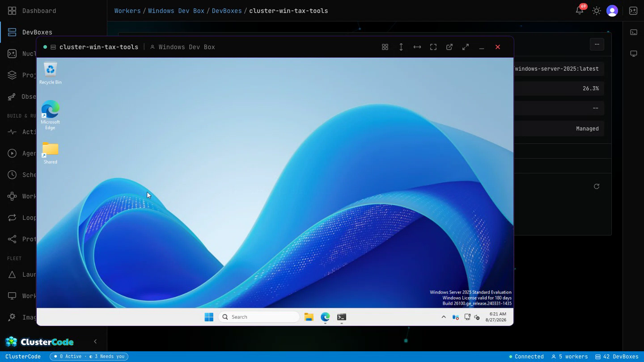The height and width of the screenshot is (362, 644).
Task: Click the 42 DevBoxes status bar entry
Action: coord(617,357)
